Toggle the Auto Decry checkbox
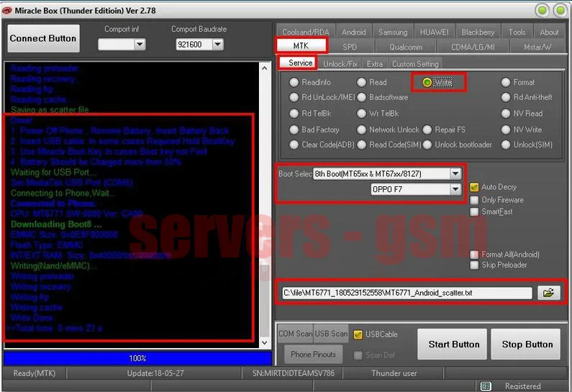The image size is (572, 392). click(474, 187)
